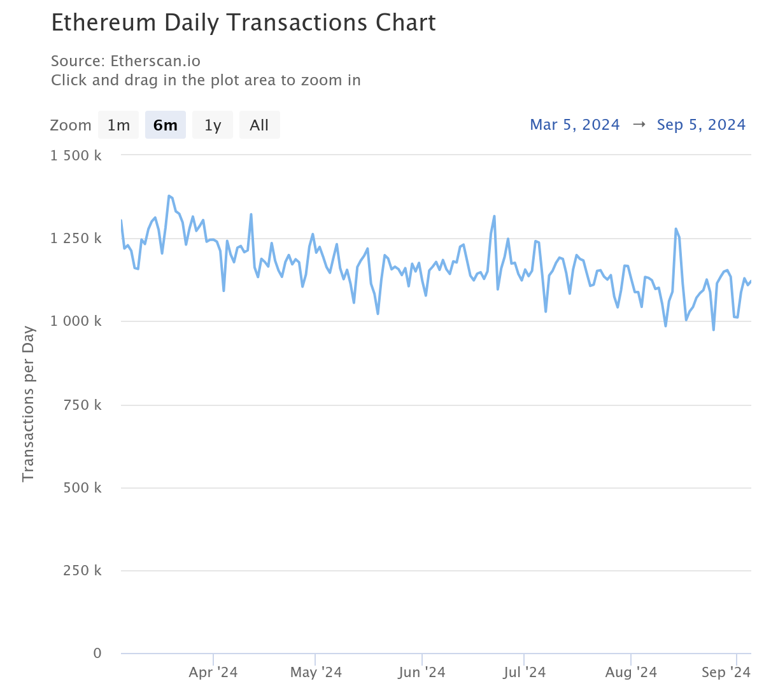Select the Jun '24 axis label
The width and height of the screenshot is (764, 700).
(421, 672)
